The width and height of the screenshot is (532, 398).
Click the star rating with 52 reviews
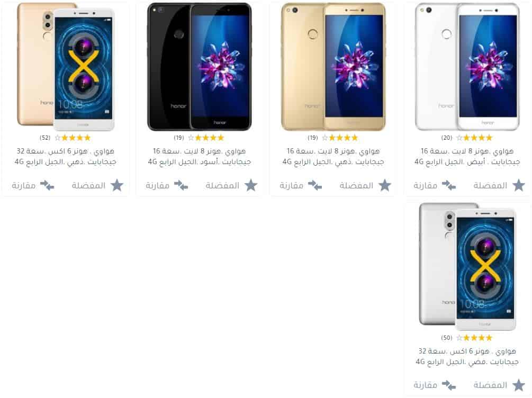tap(73, 138)
